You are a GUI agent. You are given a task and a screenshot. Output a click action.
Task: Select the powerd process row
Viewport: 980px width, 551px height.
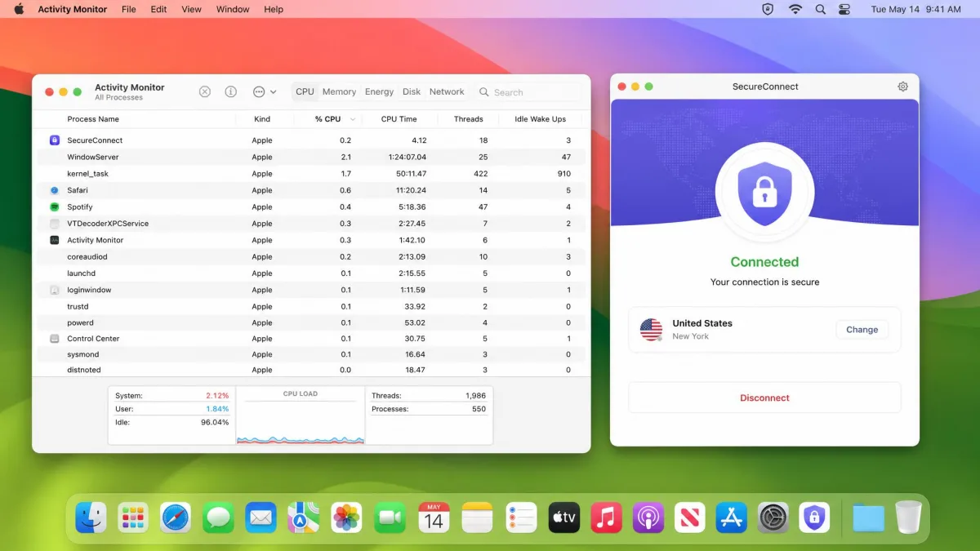pos(311,322)
